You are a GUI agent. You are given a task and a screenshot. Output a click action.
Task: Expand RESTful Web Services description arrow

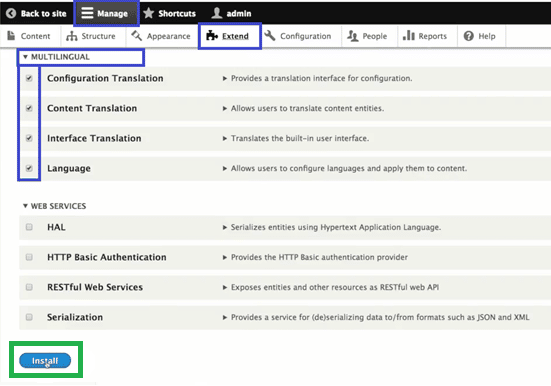click(x=225, y=288)
